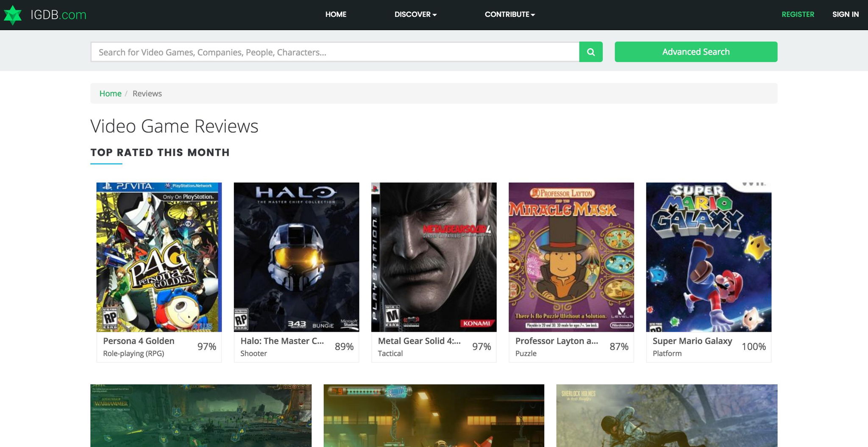Open the Discover chevron arrow

pyautogui.click(x=434, y=15)
